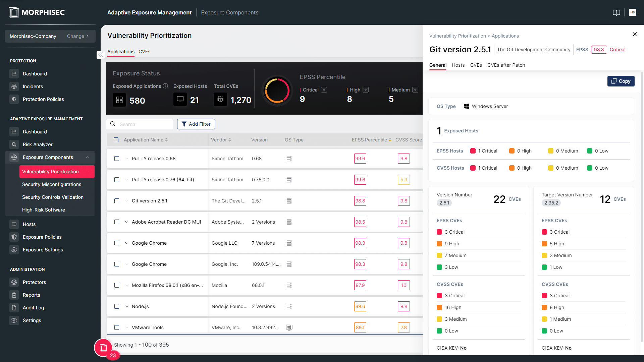Viewport: 644px width, 362px height.
Task: Click the Audit Log document icon
Action: 14,308
